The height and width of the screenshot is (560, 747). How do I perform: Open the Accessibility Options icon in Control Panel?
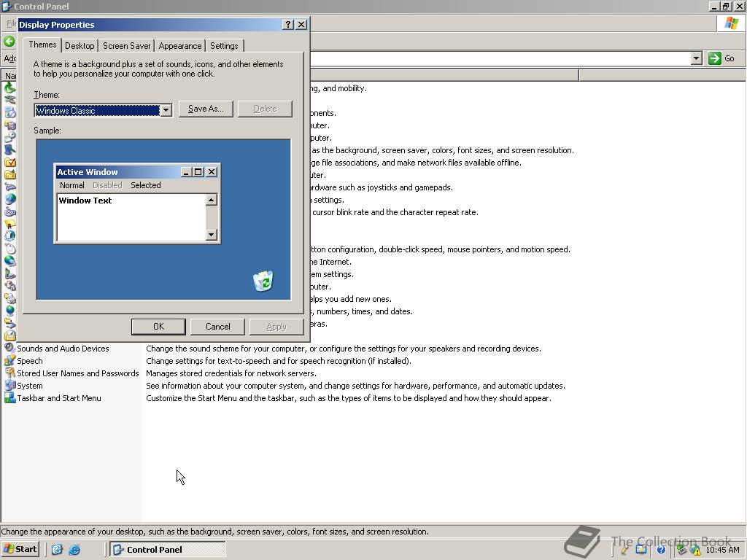[x=9, y=88]
